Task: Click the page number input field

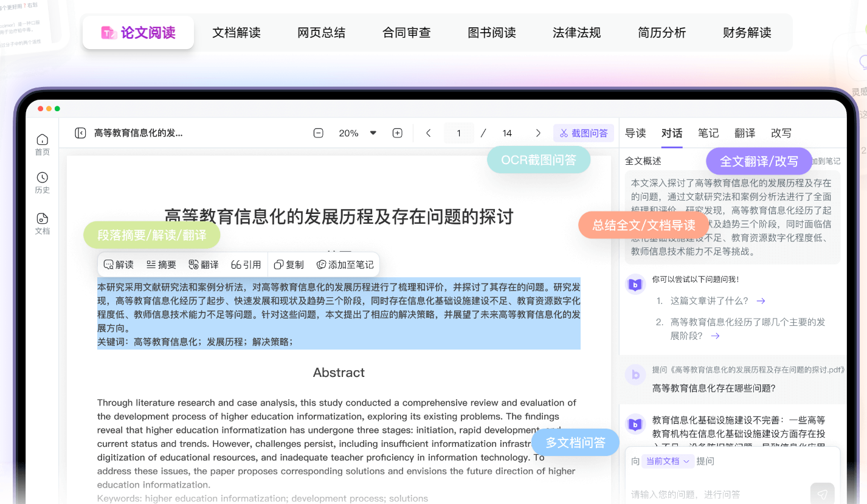Action: 458,133
